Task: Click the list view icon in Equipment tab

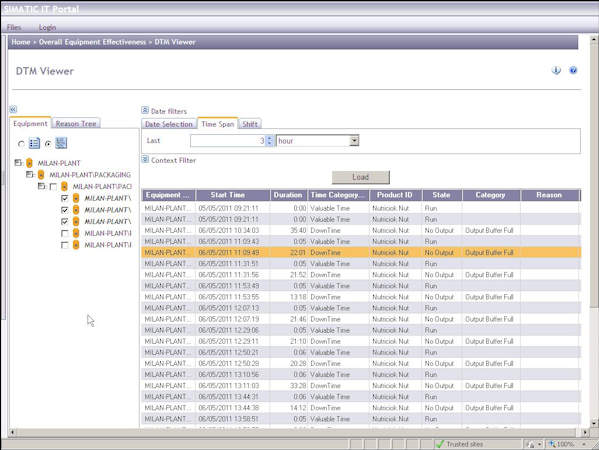Action: [x=34, y=143]
